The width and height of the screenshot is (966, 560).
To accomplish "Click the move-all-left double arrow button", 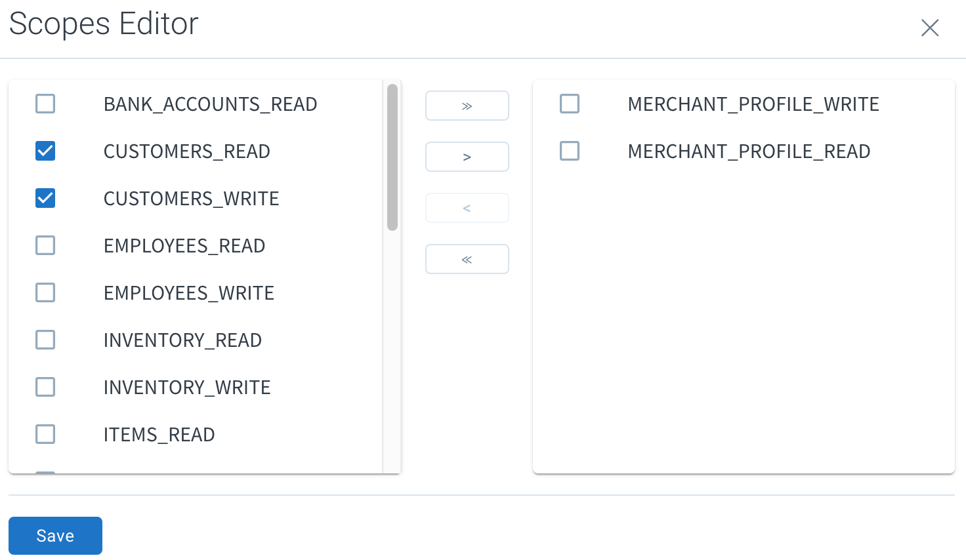I will [x=467, y=259].
